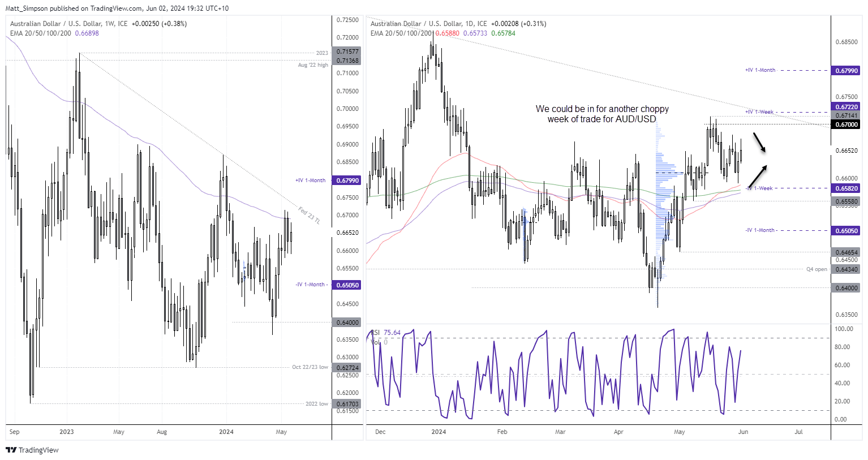Click the '2022 low' level label

317,404
